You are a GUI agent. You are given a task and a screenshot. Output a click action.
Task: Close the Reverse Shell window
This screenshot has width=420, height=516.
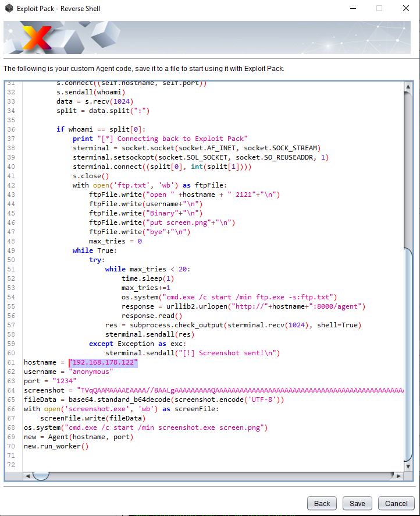point(406,8)
